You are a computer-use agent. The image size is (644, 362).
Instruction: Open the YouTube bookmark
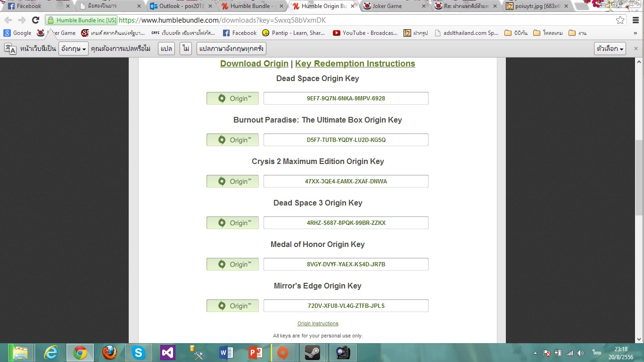pos(365,33)
